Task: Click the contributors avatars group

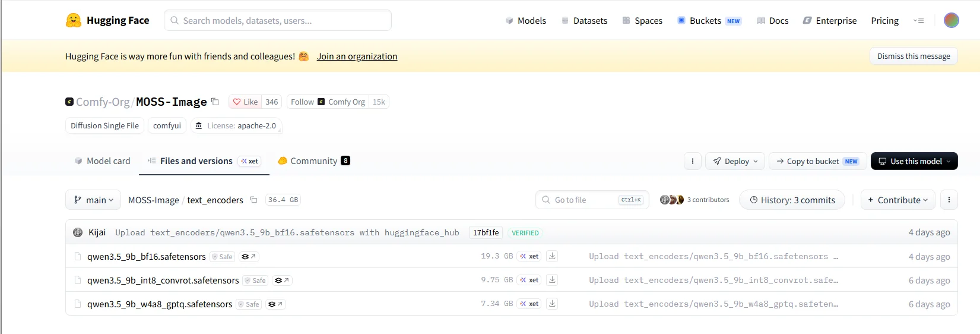Action: [672, 200]
